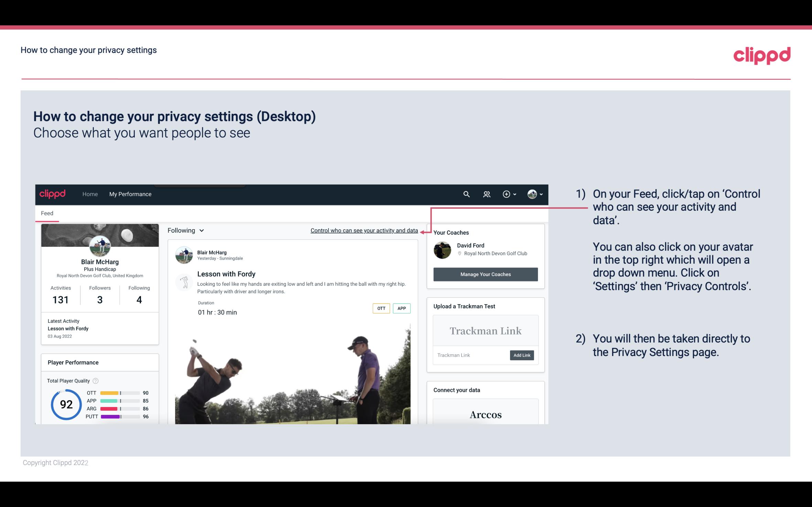
Task: Toggle visibility of activity data
Action: point(364,230)
